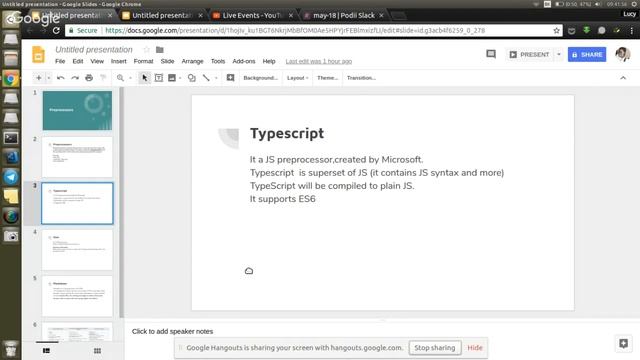Click the new slide plus icon
Screen dimensions: 640x360
click(x=39, y=78)
